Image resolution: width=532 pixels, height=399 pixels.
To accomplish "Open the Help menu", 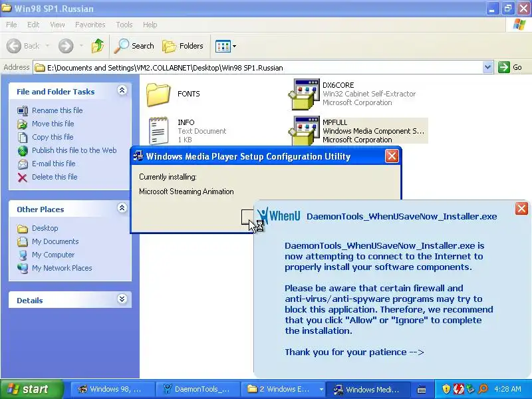I will 150,25.
